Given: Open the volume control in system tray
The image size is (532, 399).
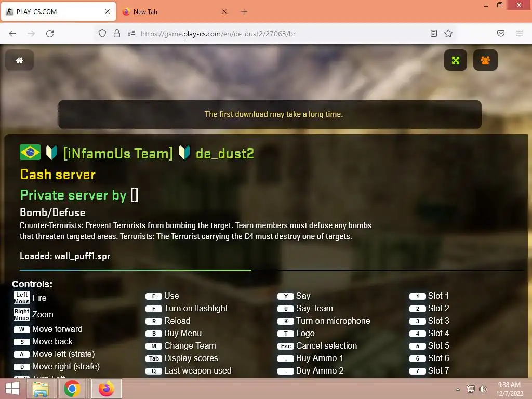Looking at the screenshot, I should pyautogui.click(x=483, y=389).
